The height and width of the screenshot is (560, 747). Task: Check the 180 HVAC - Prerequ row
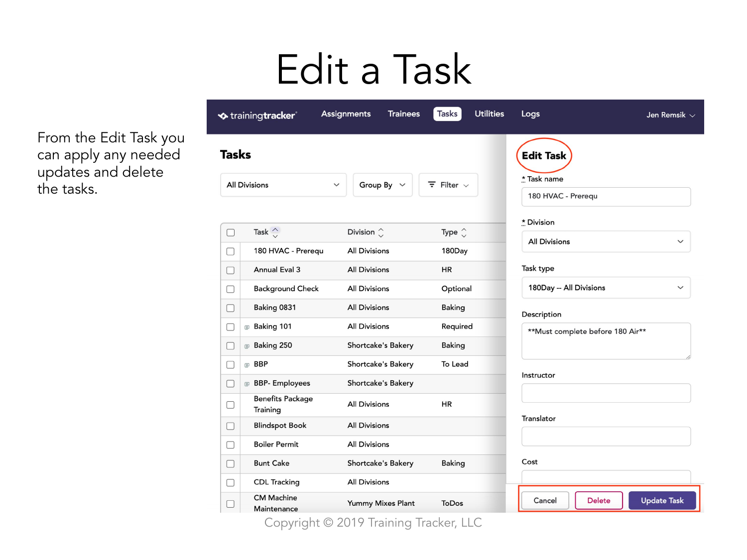(231, 251)
